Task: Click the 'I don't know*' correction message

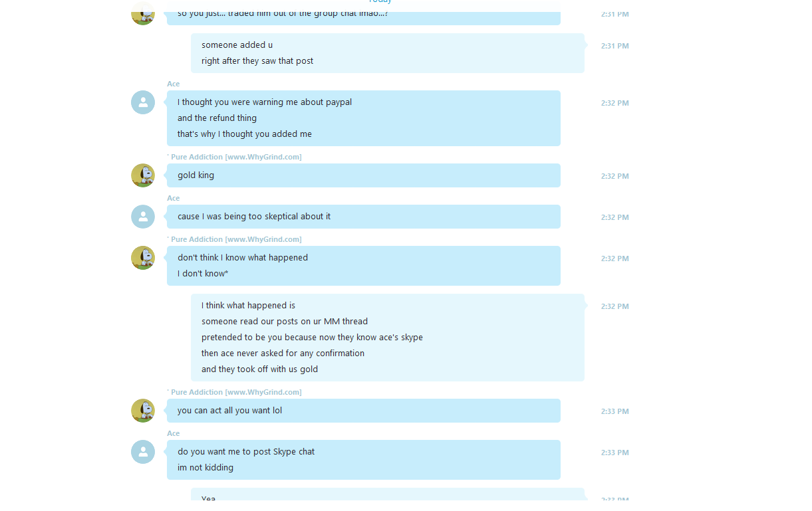Action: (203, 274)
